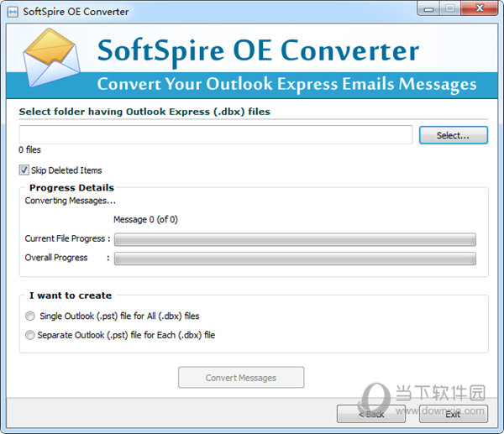Click the Exit button
This screenshot has width=504, height=434.
tap(454, 414)
